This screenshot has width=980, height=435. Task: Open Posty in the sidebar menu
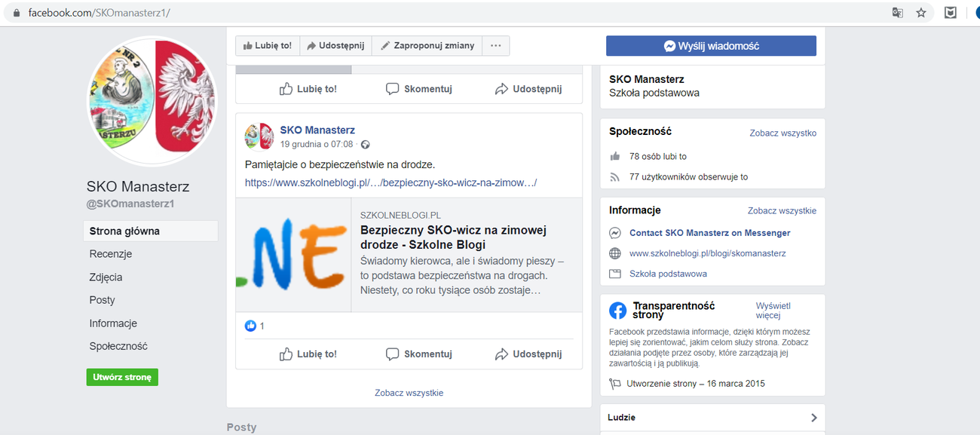coord(103,300)
